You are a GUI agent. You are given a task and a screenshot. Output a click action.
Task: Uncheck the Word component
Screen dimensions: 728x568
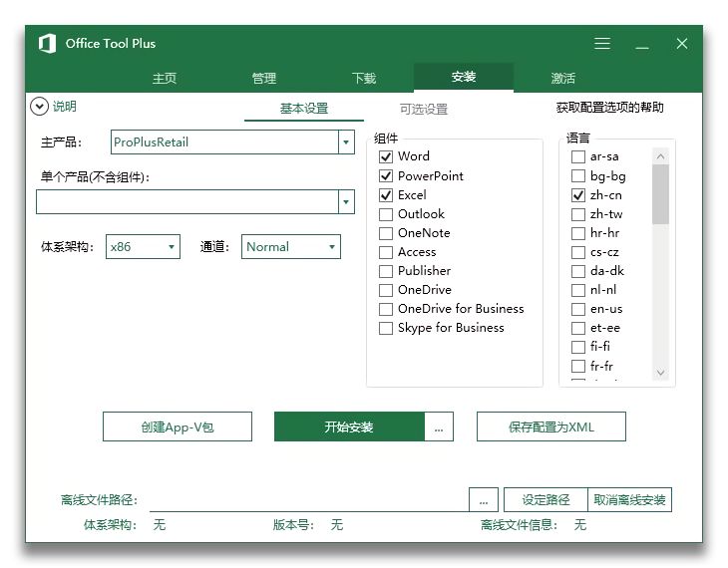coord(386,156)
